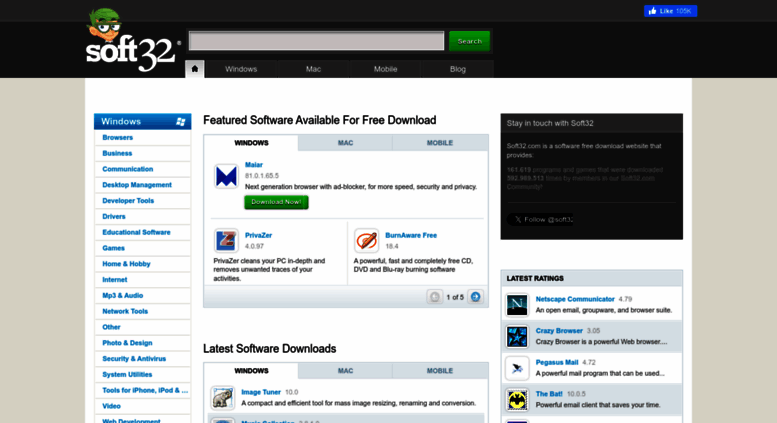Select Latest Software Downloads WINDOWS tab

tap(251, 370)
